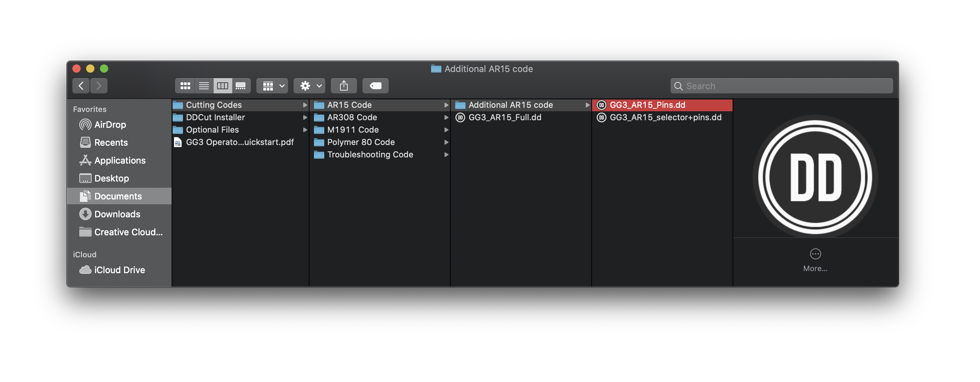Click the Edit Tags button

[375, 86]
